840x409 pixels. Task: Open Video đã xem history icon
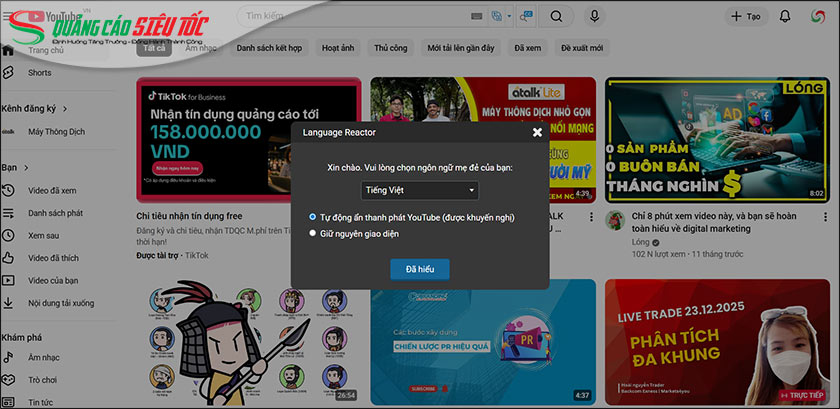[x=8, y=191]
